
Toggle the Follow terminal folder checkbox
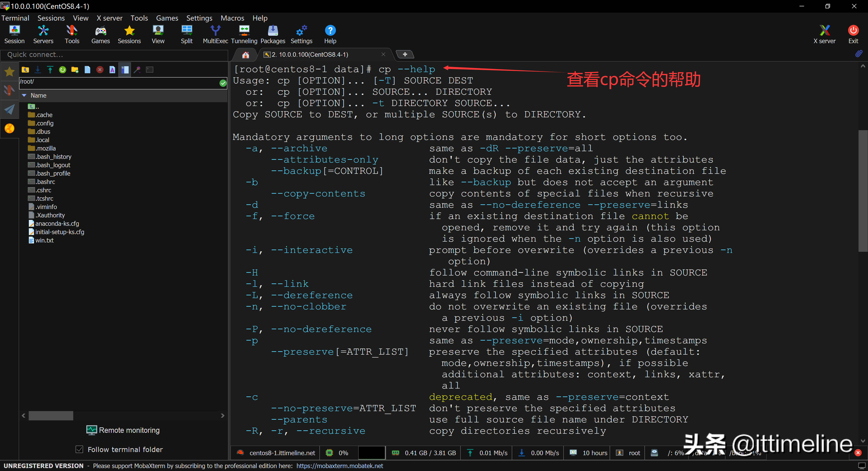coord(80,449)
